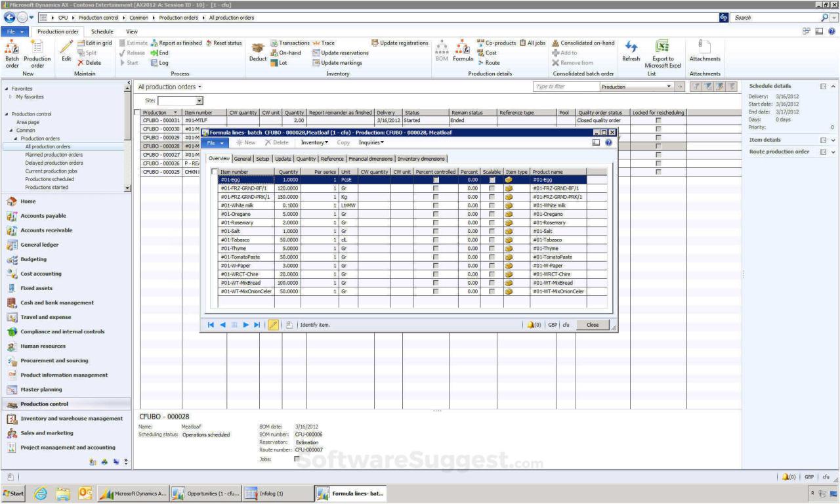Image resolution: width=840 pixels, height=504 pixels.
Task: Click the Formula lines edit pencil icon
Action: (x=273, y=325)
